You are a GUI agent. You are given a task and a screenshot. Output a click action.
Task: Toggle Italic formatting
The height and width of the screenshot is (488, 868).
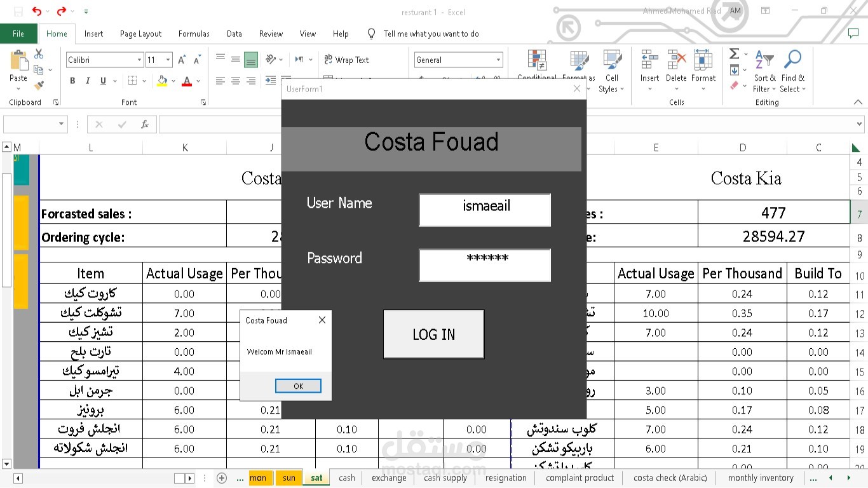pyautogui.click(x=88, y=81)
